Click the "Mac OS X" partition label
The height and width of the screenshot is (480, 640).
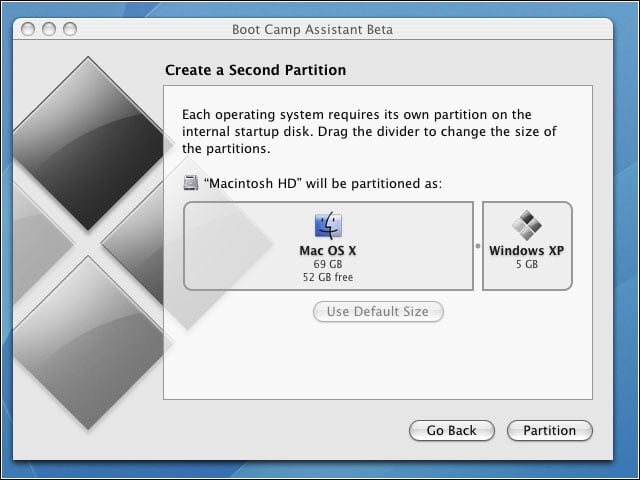point(328,250)
